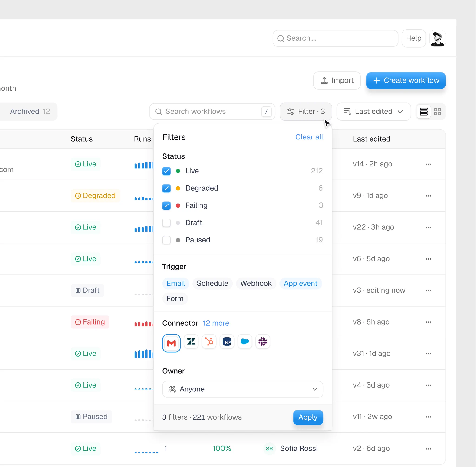Click the Apply filters button
The width and height of the screenshot is (476, 467).
[308, 417]
